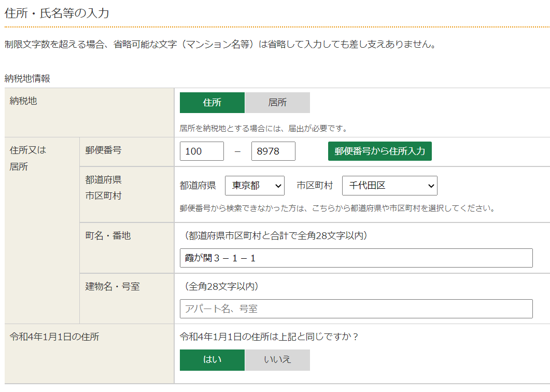Click the empty 建物名・号室 input field

pyautogui.click(x=356, y=309)
